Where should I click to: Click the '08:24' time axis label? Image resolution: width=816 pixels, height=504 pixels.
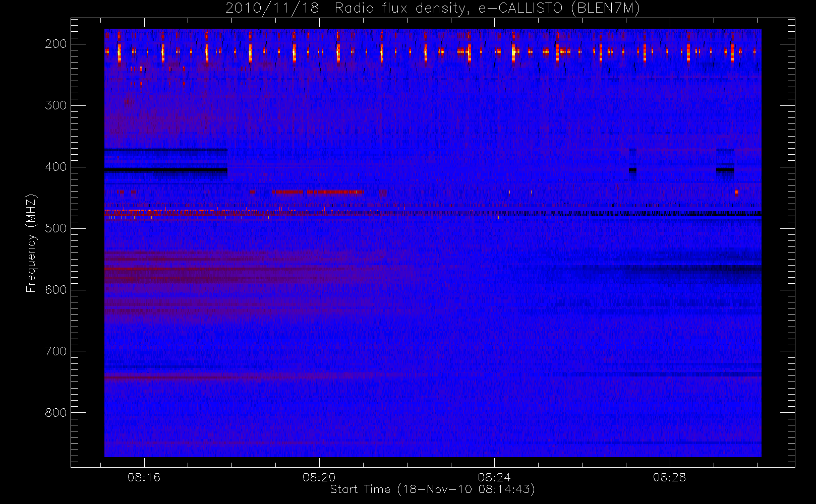click(494, 477)
